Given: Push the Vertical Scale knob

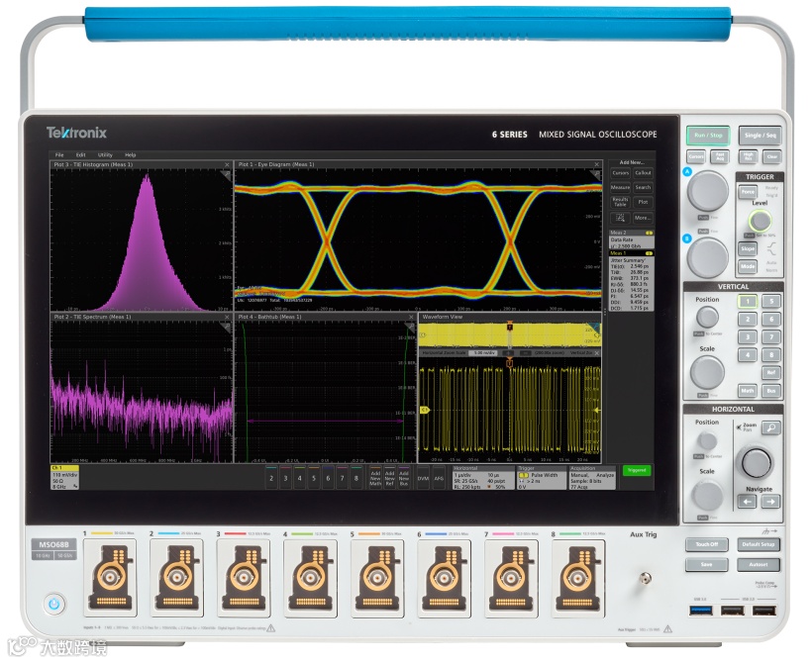Looking at the screenshot, I should click(707, 373).
